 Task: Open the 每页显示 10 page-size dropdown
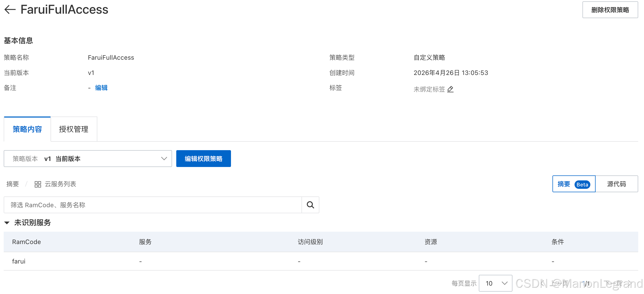[x=495, y=283]
